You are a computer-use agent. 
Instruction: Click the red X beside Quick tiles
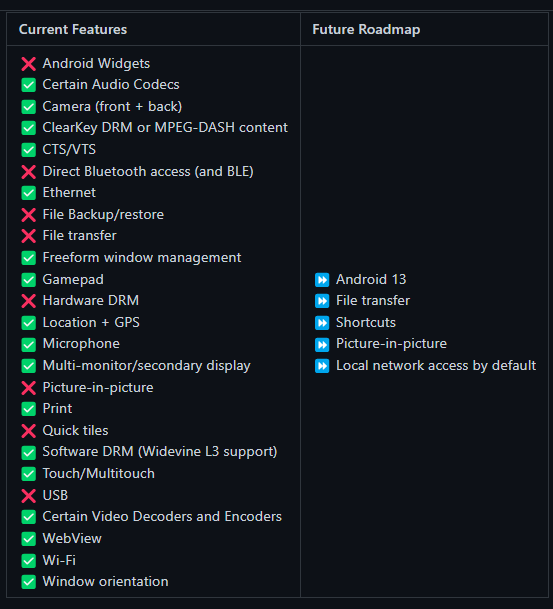tap(28, 431)
